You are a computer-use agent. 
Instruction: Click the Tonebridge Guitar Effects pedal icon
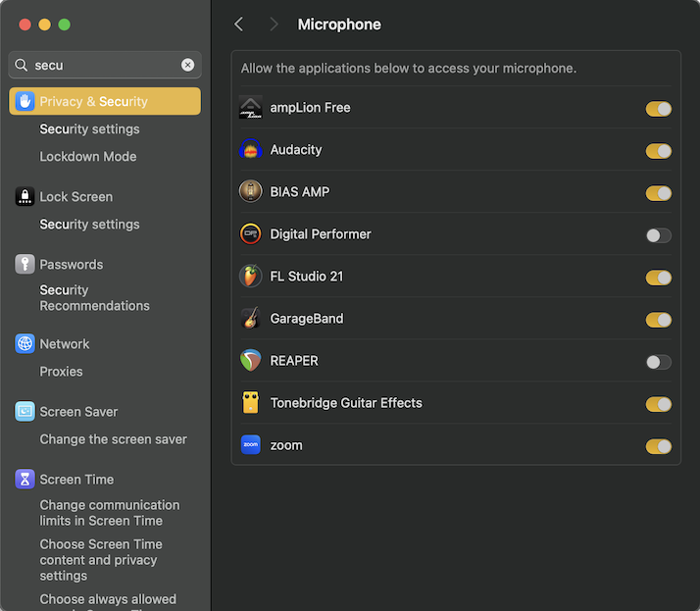(x=250, y=402)
